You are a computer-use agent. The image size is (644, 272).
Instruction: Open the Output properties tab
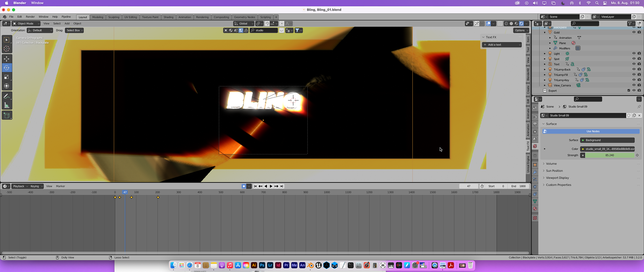pos(535,124)
